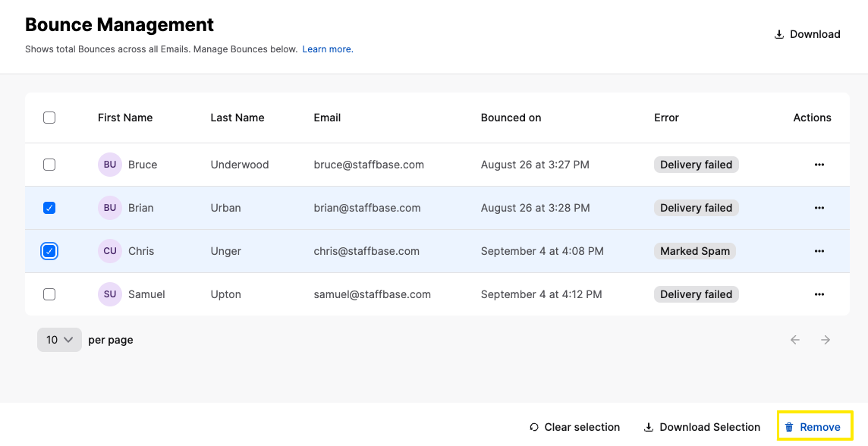Screen dimensions: 868x446
Task: Open the Learn more link
Action: (328, 49)
